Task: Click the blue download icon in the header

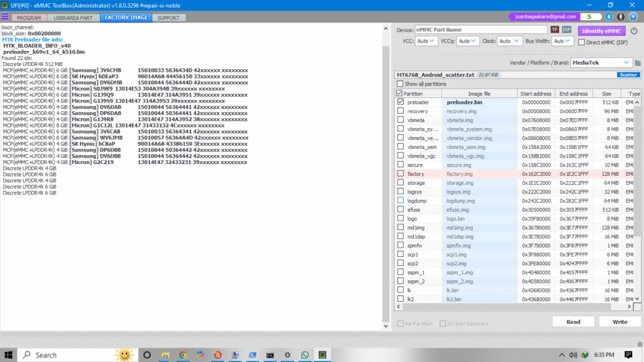Action: pyautogui.click(x=610, y=17)
